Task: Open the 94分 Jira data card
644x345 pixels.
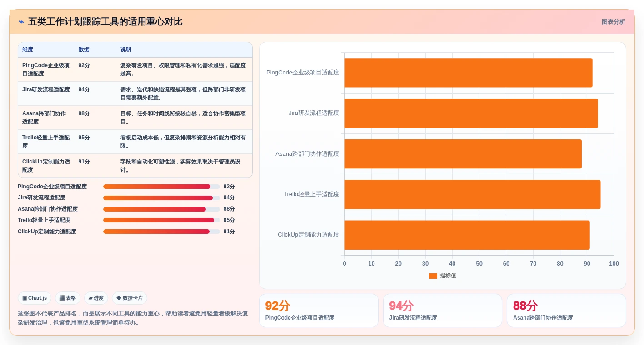Action: [443, 310]
